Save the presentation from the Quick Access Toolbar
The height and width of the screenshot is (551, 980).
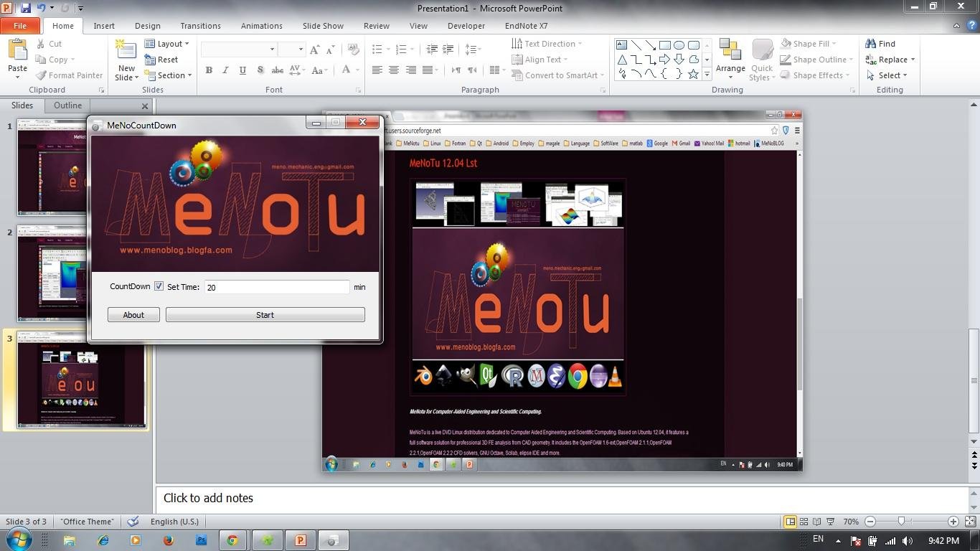(26, 8)
